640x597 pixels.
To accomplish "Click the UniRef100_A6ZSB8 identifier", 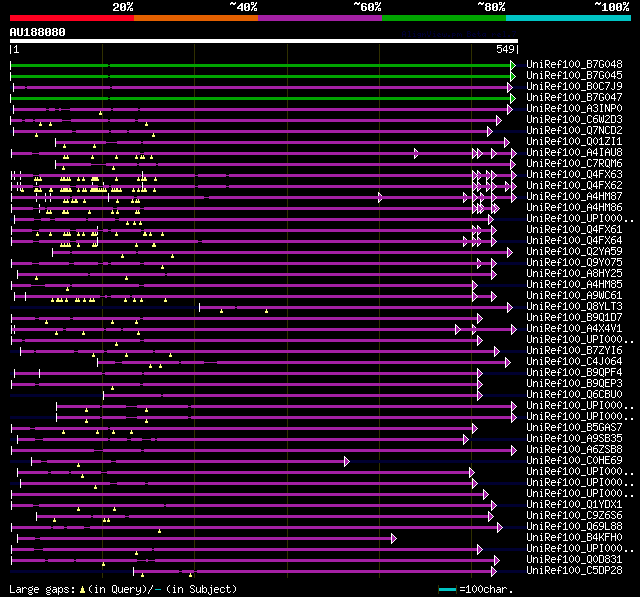I will click(x=574, y=450).
